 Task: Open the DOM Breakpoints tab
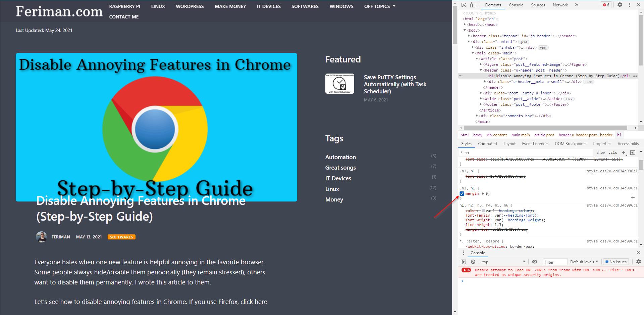tap(571, 144)
